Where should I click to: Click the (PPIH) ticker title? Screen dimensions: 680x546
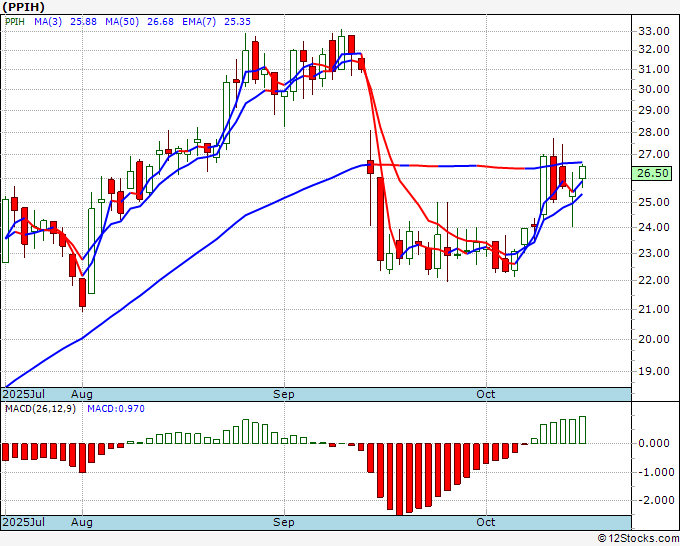point(23,7)
